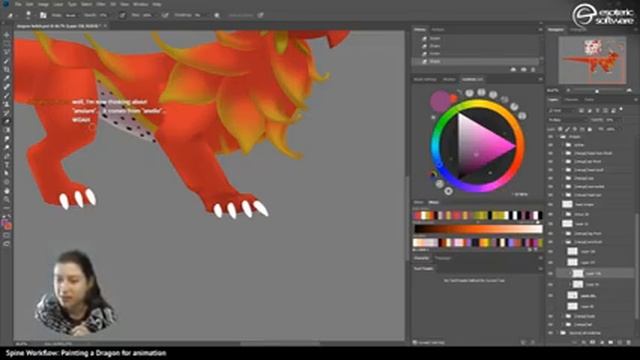Select the Lasso tool
The height and width of the screenshot is (360, 640).
tap(7, 53)
